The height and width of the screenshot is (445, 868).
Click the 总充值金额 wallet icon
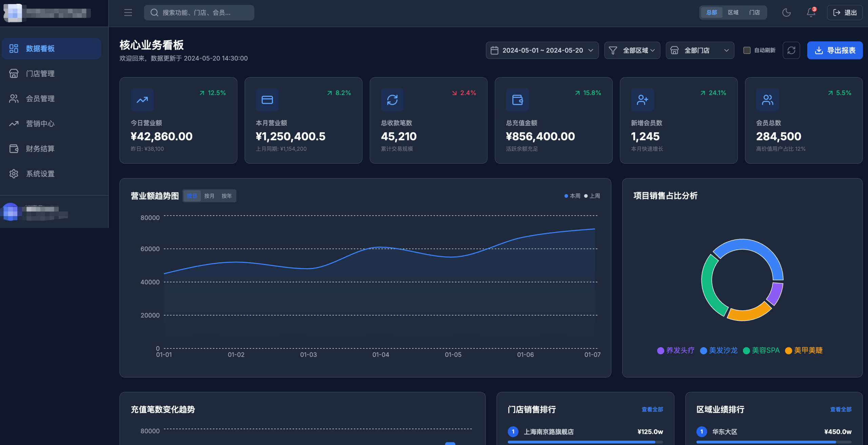coord(517,100)
